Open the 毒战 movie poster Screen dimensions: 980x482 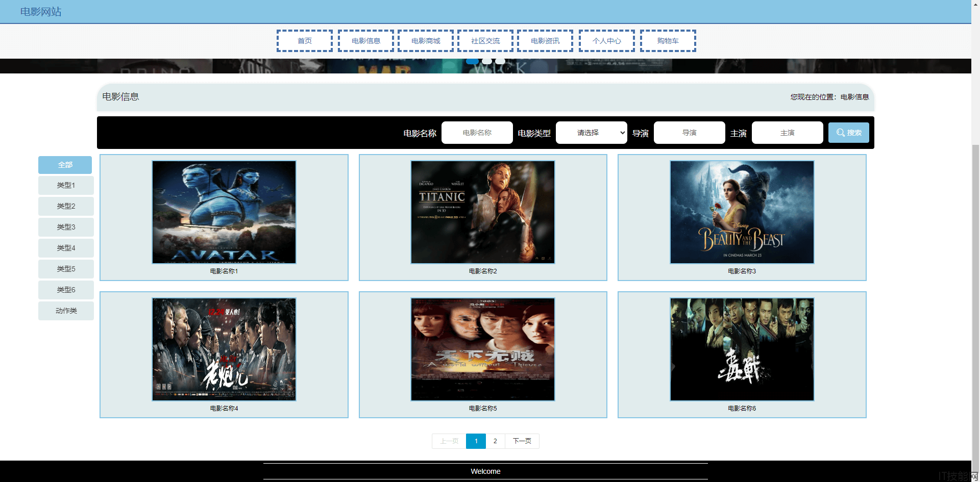click(742, 349)
